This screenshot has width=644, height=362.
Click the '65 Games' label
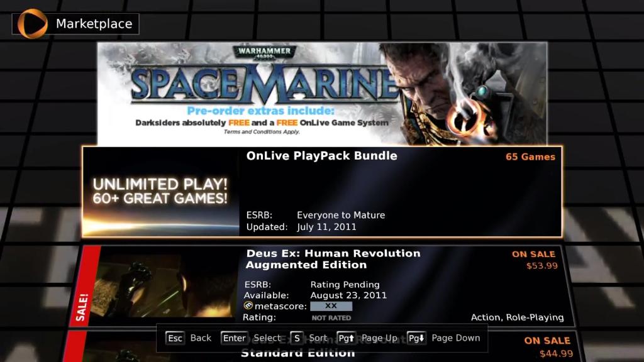tap(530, 156)
